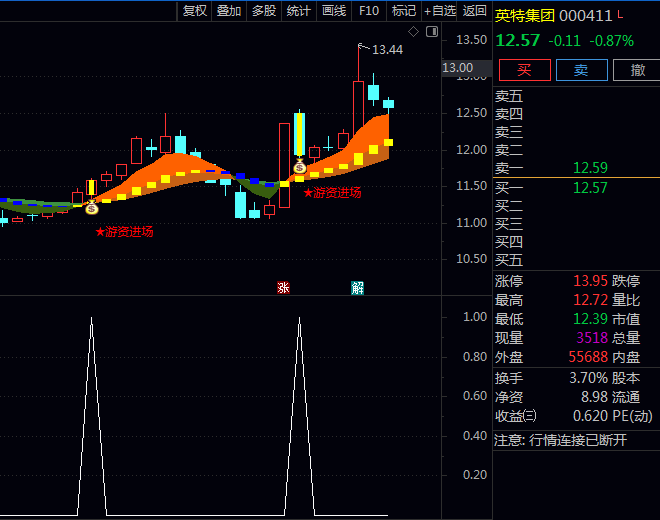Image resolution: width=660 pixels, height=520 pixels.
Task: Open the 统计 statistics menu
Action: point(298,11)
